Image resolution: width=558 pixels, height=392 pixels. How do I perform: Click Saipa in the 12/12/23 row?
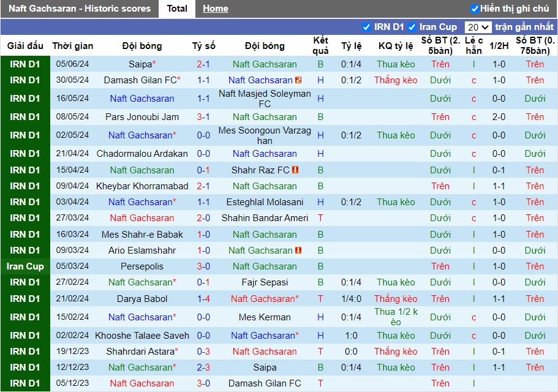[265, 367]
